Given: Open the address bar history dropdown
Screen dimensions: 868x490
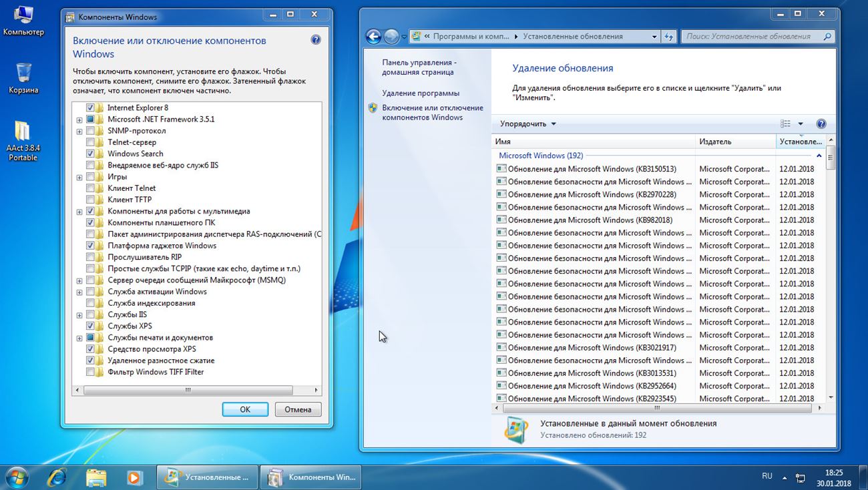Looking at the screenshot, I should pyautogui.click(x=654, y=37).
